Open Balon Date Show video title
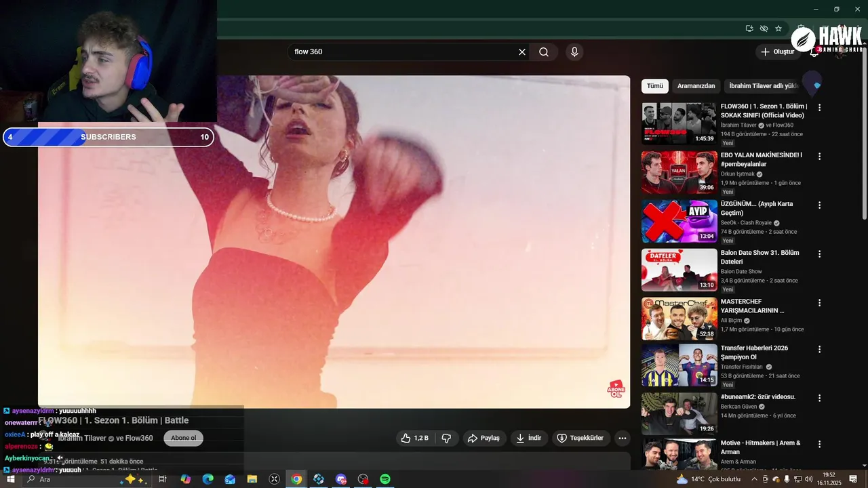Screen dimensions: 868x488 point(759,257)
